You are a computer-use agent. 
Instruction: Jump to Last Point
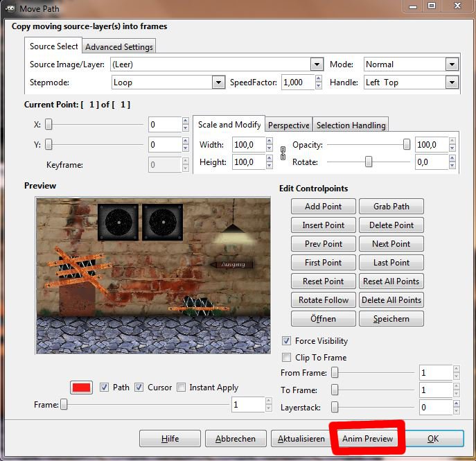click(x=391, y=262)
